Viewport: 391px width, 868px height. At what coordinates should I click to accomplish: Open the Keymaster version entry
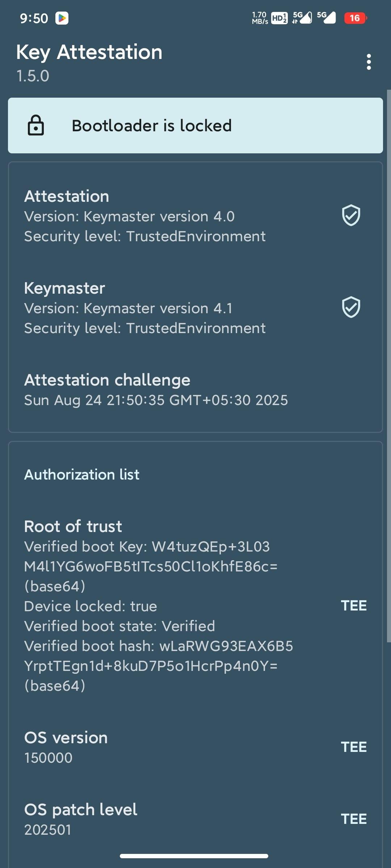[195, 308]
